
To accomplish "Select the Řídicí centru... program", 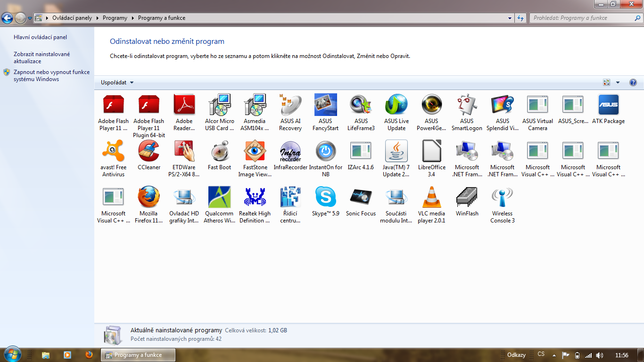I will coord(290,205).
